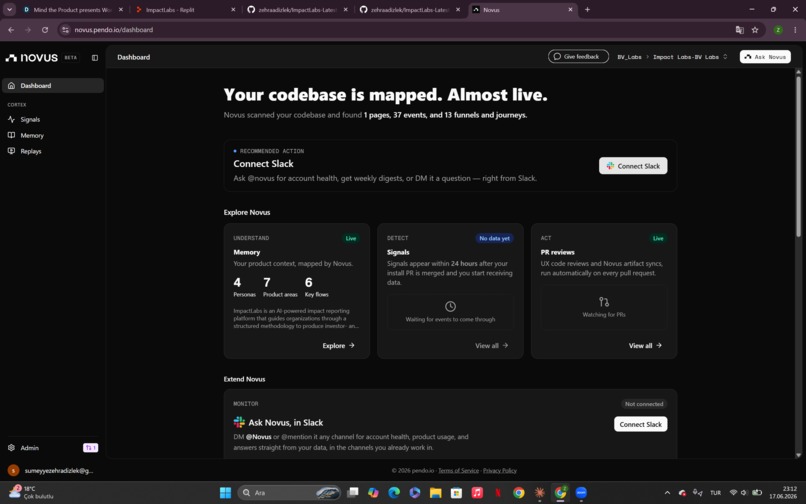The image size is (806, 504).
Task: Open the tab search dropdown arrow
Action: (x=9, y=9)
